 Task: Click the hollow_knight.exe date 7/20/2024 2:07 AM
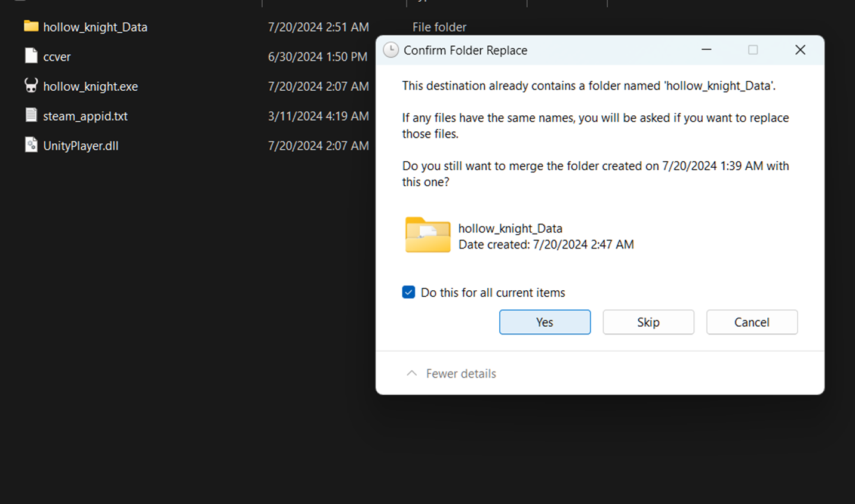click(x=318, y=87)
